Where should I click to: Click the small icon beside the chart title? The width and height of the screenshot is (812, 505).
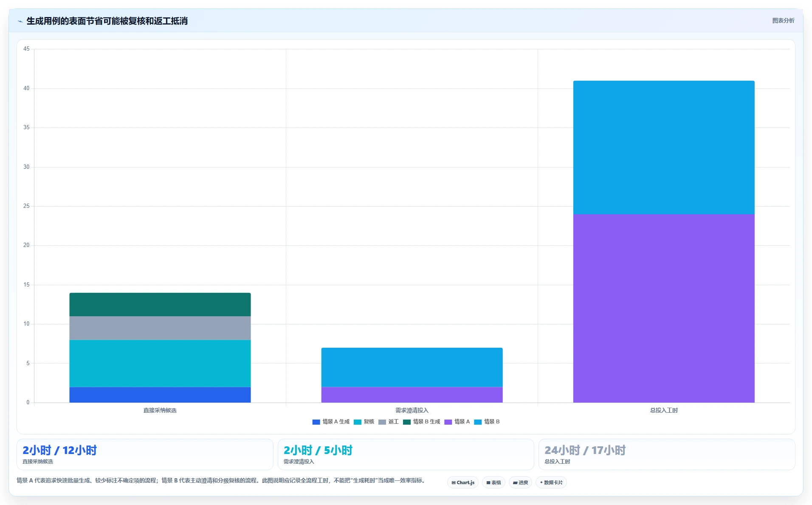[x=20, y=21]
